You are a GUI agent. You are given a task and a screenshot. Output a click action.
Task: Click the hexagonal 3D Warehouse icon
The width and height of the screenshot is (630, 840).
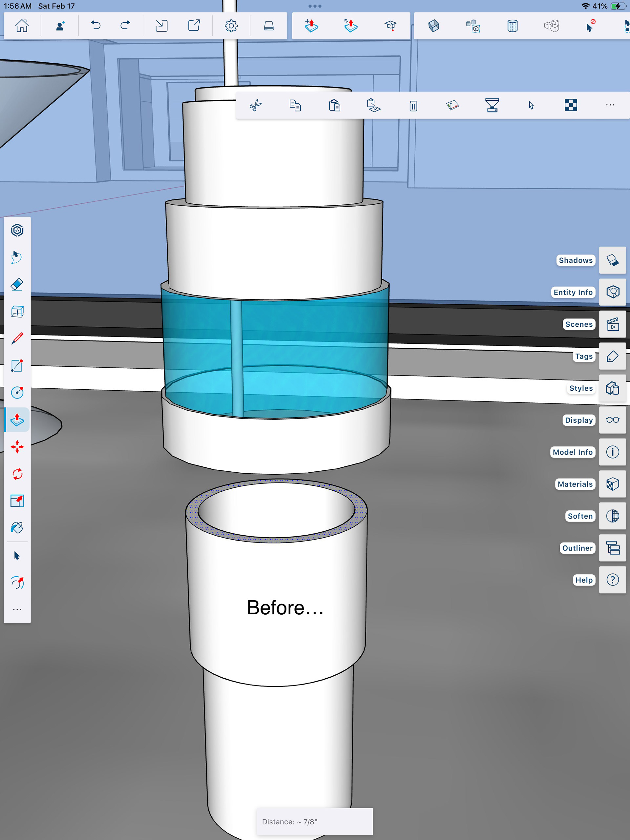17,230
